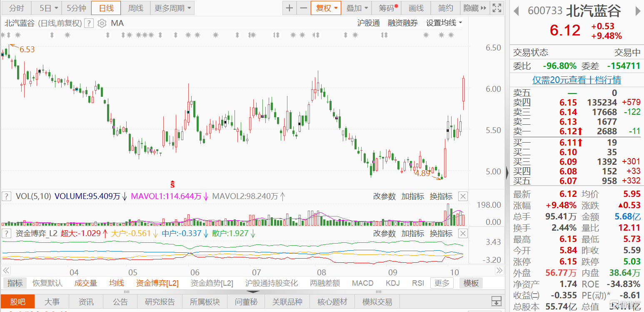Collapse the right quote panel handle
Viewport: 644px width, 312px height.
tap(507, 172)
